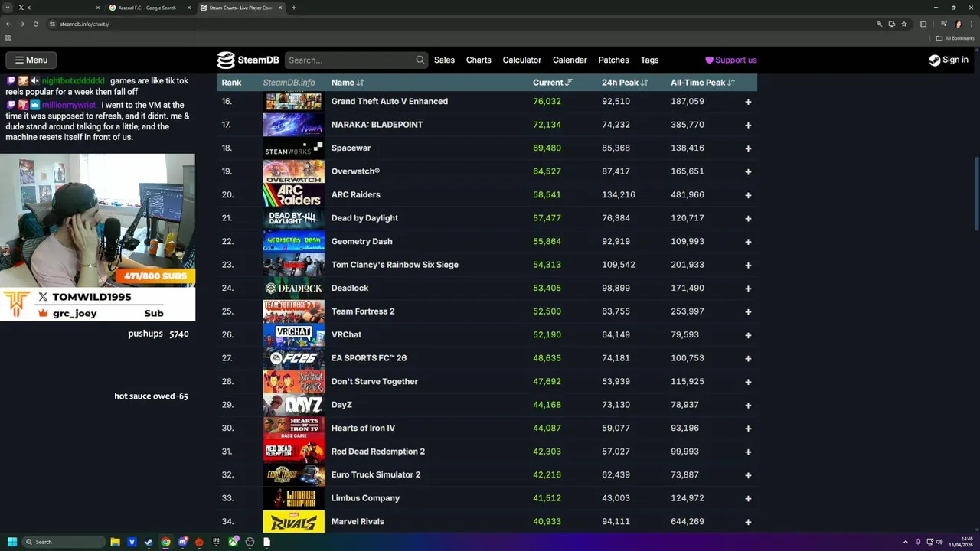This screenshot has width=980, height=551.
Task: Open the Geometry Dash game thumbnail
Action: pos(293,241)
